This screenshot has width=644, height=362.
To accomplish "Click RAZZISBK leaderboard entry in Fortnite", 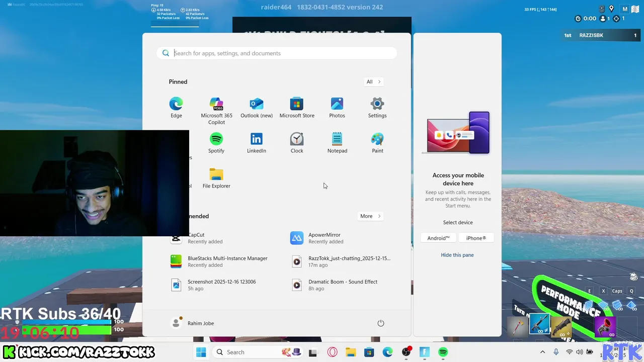I will pos(601,36).
